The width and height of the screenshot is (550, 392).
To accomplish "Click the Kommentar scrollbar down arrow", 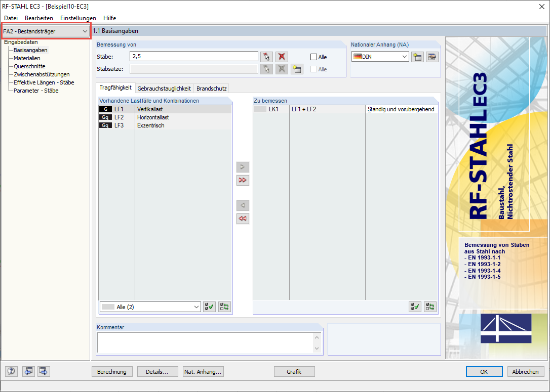I will click(317, 348).
